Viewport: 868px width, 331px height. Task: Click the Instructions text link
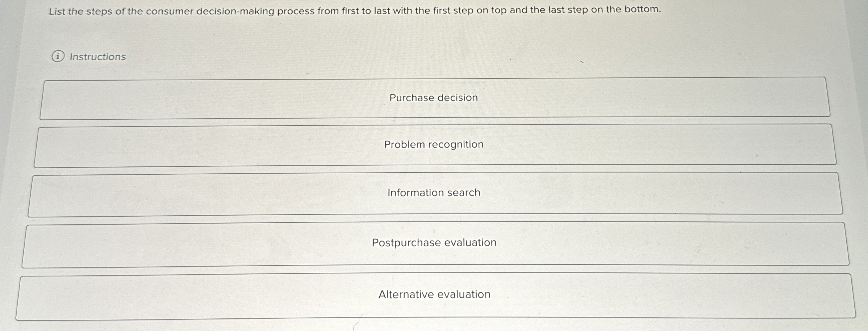(x=97, y=57)
